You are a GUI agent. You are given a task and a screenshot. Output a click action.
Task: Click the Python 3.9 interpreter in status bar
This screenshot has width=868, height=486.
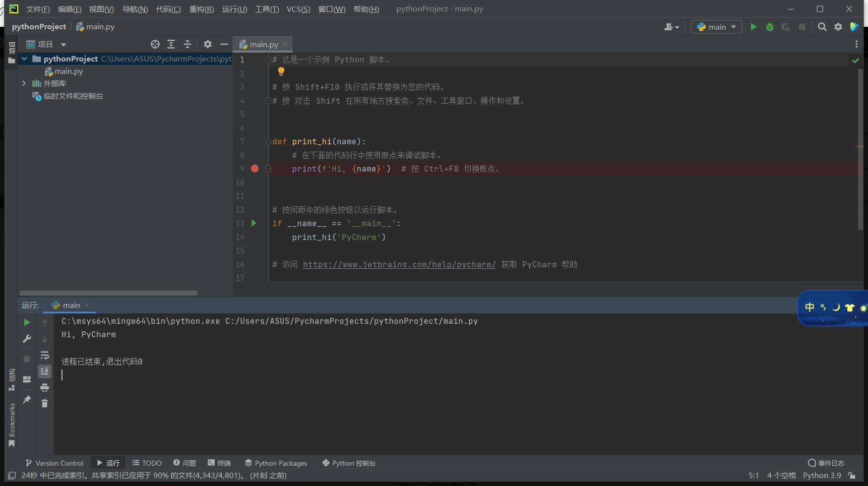(822, 476)
